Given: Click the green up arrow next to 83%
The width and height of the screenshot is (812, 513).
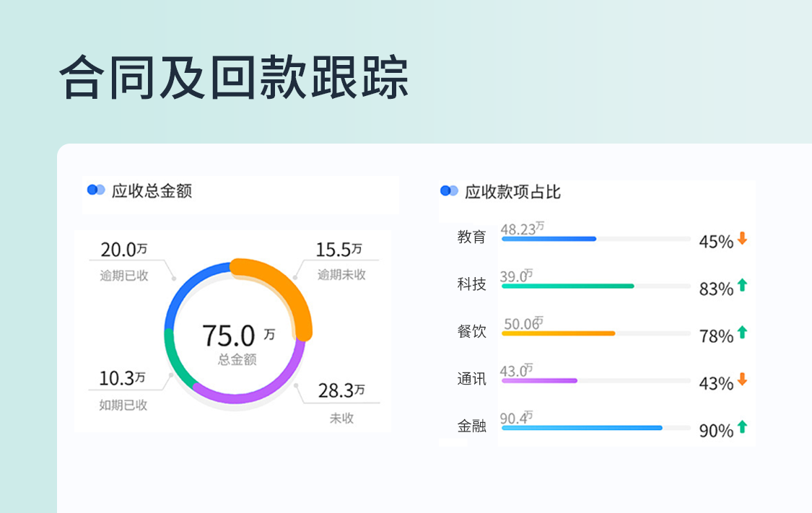Looking at the screenshot, I should coord(741,284).
